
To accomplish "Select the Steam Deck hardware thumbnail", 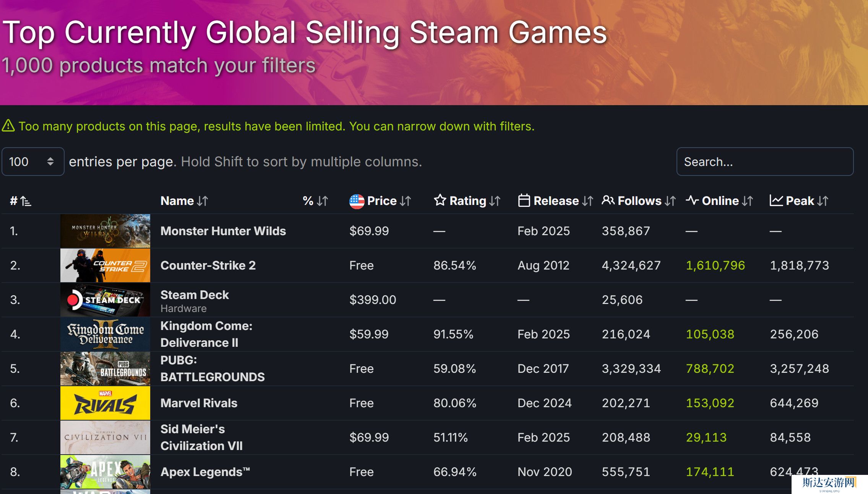I will (x=105, y=300).
